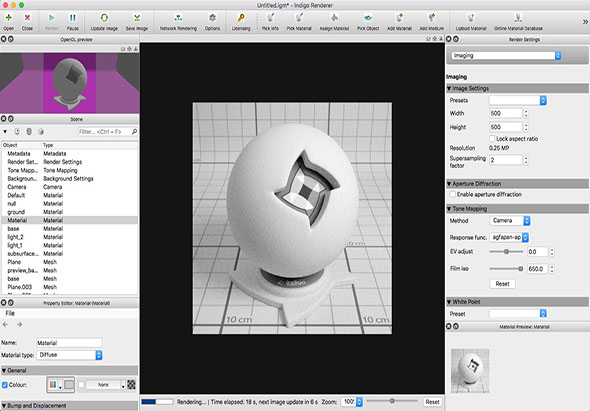
Task: Open the File menu in Property Editor
Action: pyautogui.click(x=10, y=313)
